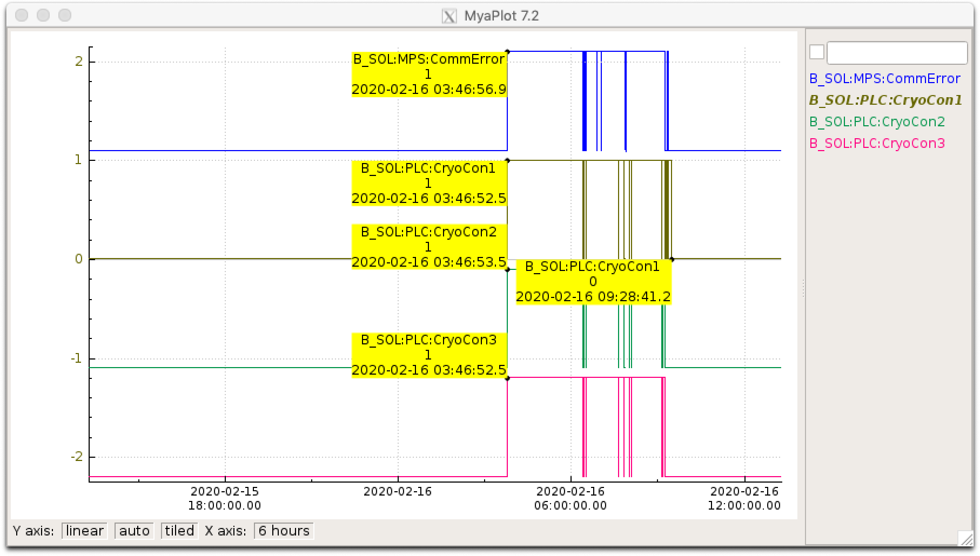The image size is (980, 556).
Task: Click the close window button
Action: 22,16
